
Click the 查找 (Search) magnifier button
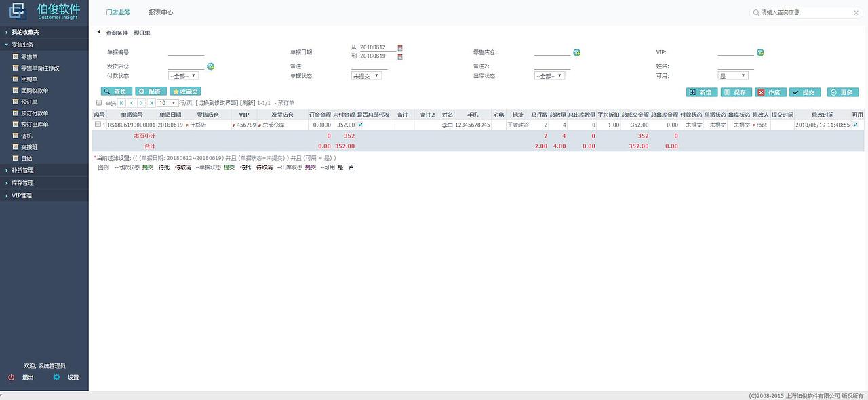pyautogui.click(x=117, y=92)
